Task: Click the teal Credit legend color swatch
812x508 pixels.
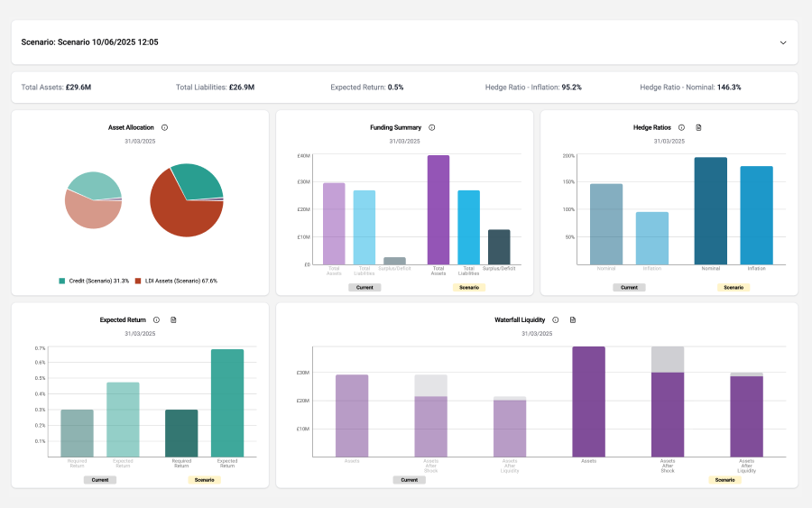Action: (62, 281)
